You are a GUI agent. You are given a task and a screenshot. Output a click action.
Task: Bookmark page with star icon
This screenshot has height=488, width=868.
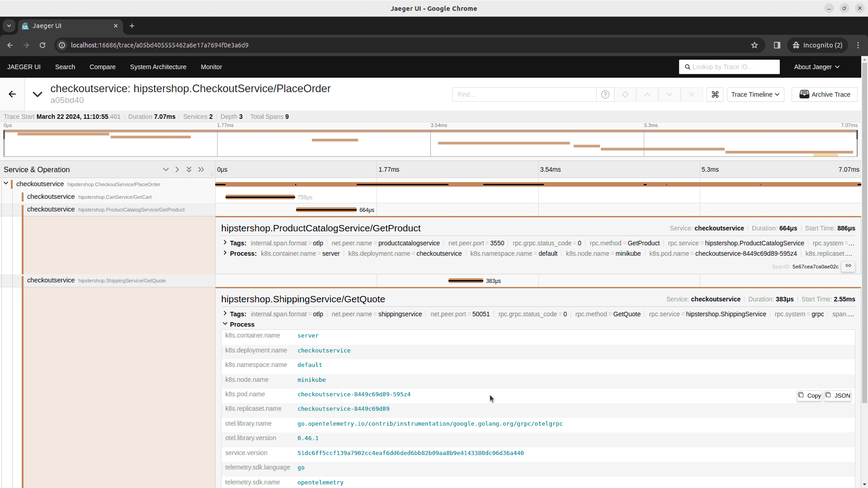(x=755, y=45)
